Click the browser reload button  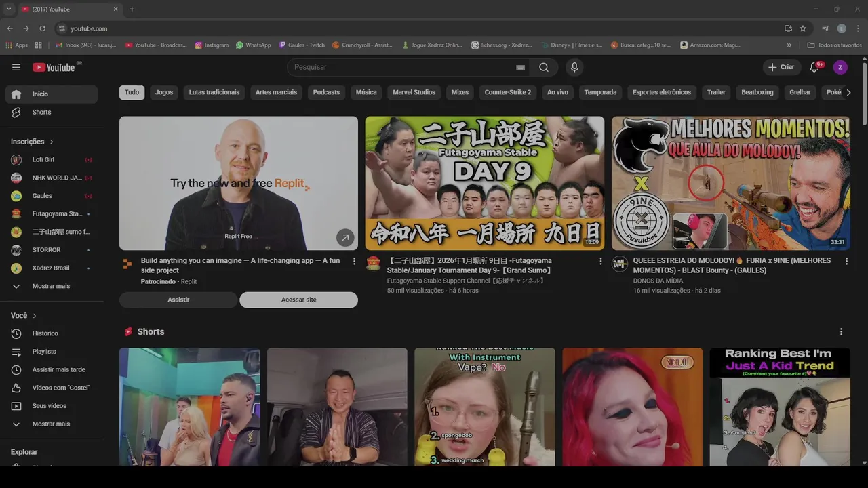click(x=42, y=28)
